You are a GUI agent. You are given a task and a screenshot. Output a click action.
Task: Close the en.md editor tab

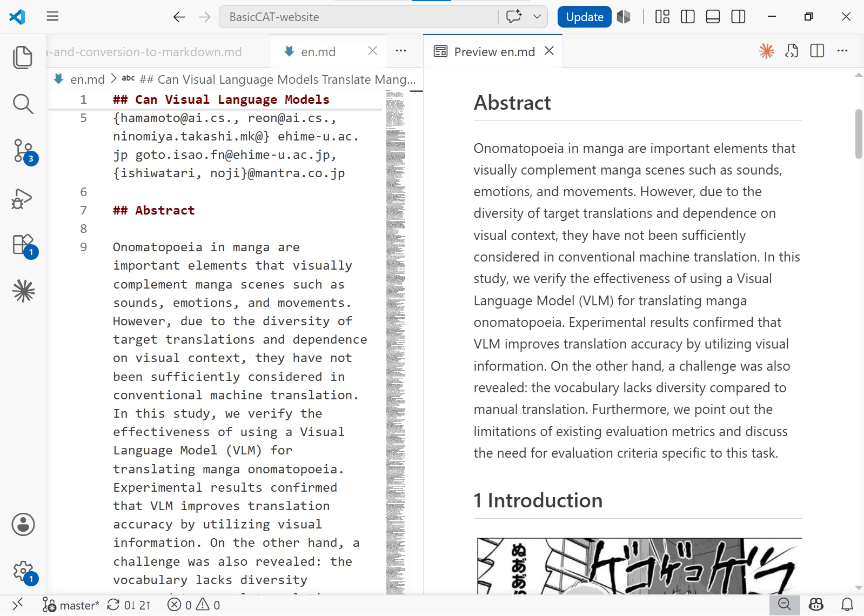point(372,51)
